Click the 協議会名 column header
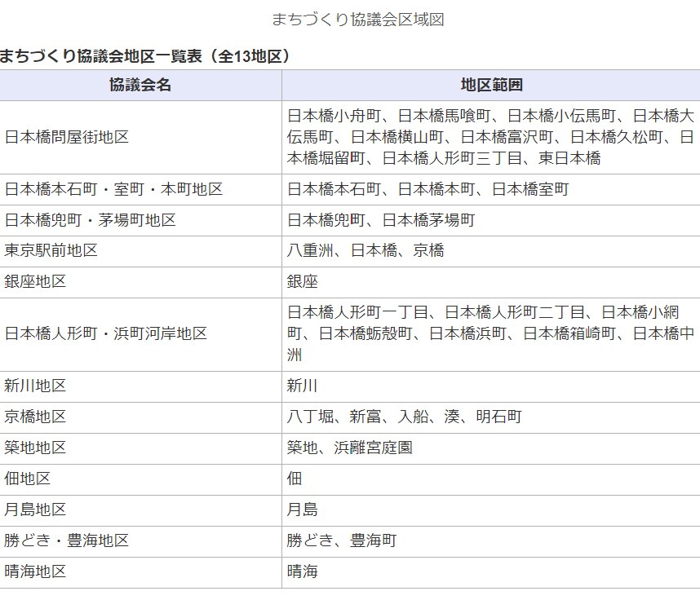 [x=140, y=85]
